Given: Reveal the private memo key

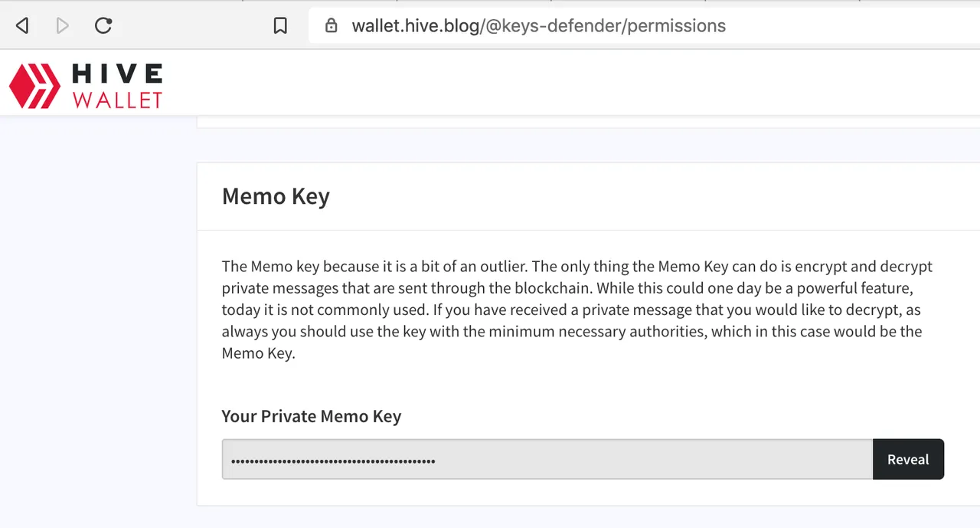Looking at the screenshot, I should point(908,459).
